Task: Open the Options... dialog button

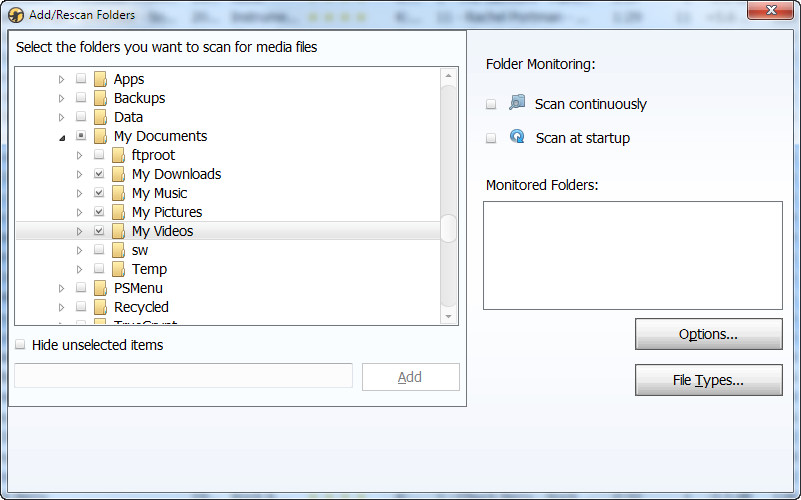Action: 708,334
